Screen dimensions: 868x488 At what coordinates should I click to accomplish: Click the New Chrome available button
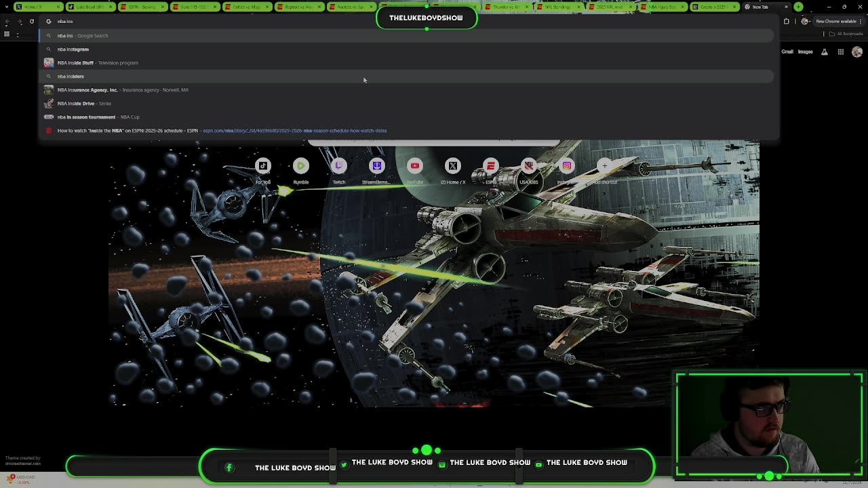pyautogui.click(x=835, y=21)
